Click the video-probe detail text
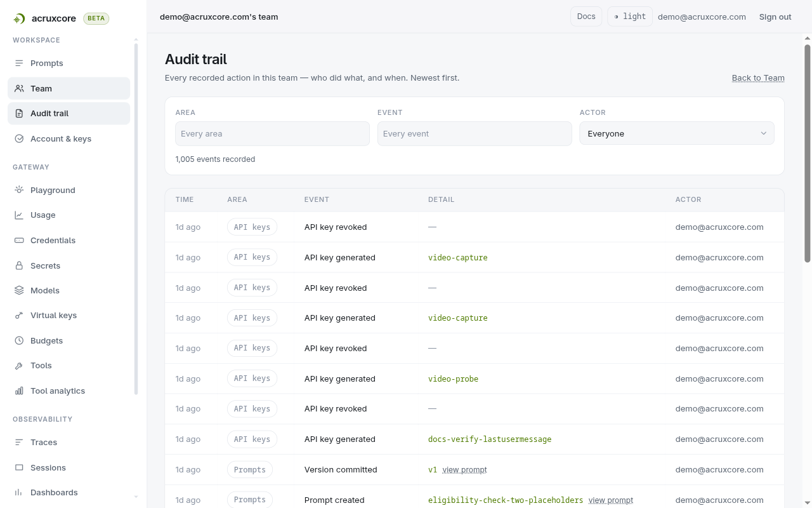 point(453,379)
